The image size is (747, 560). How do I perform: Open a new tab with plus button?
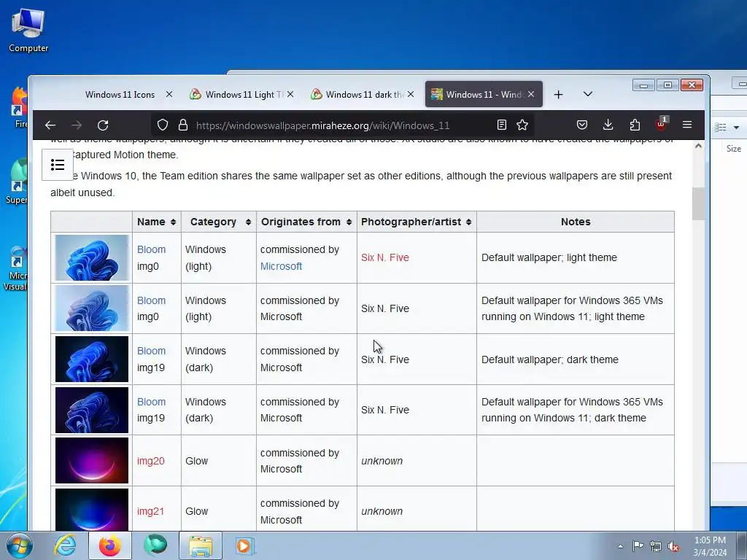point(558,95)
